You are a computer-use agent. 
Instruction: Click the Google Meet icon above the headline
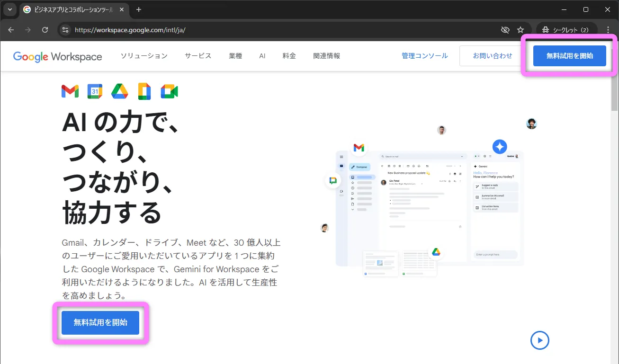click(x=169, y=91)
